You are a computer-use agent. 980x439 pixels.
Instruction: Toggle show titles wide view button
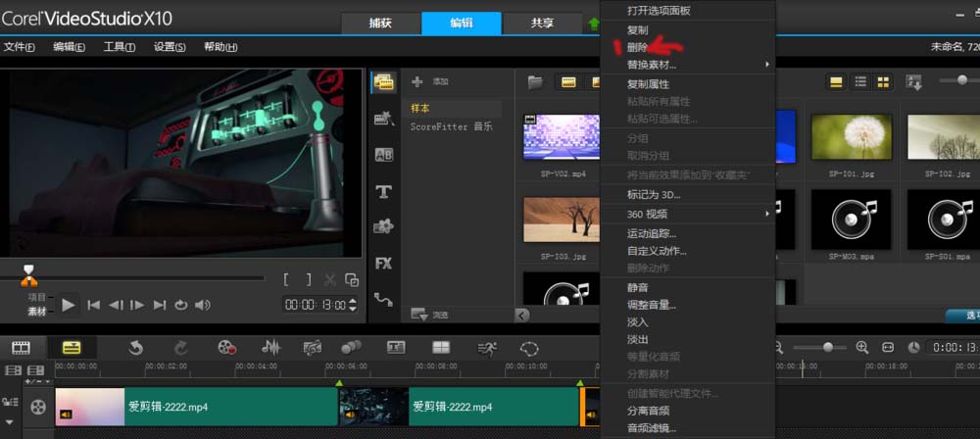(836, 82)
